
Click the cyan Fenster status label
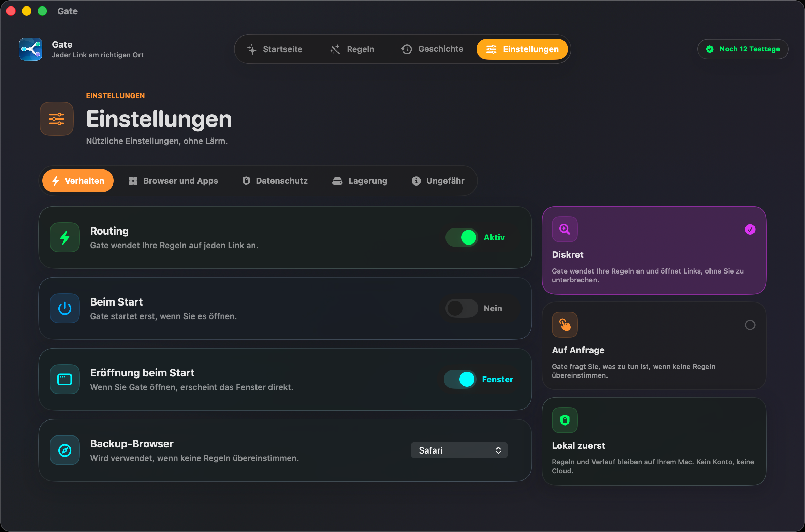click(498, 379)
